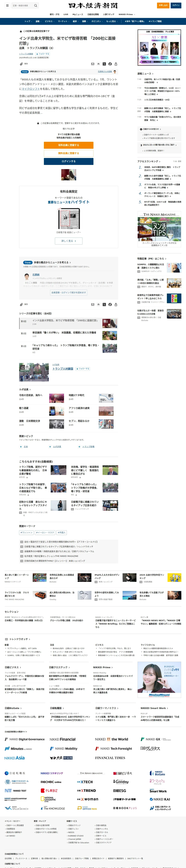Click the THE NIKKEI MAGAZINE ヌン活 TIPS thumbnail
The width and height of the screenshot is (186, 868).
159,229
